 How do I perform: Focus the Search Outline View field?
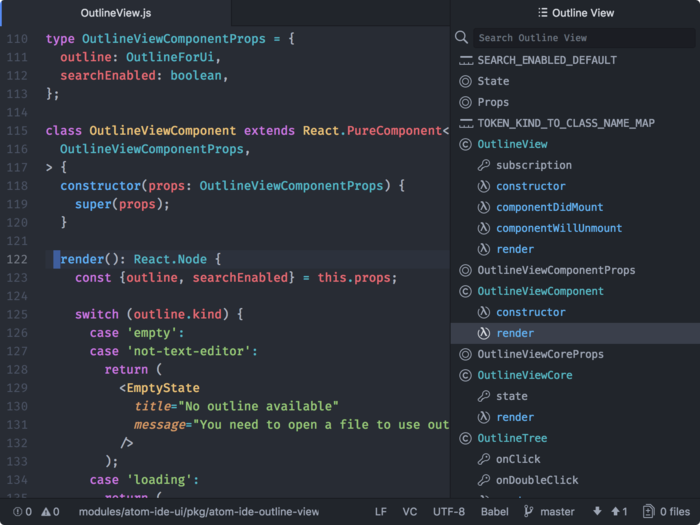(584, 38)
